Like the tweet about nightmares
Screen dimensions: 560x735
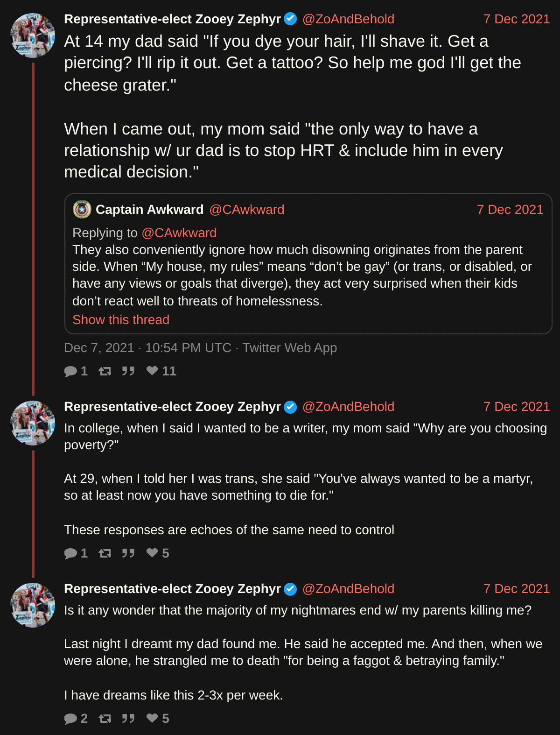coord(152,718)
